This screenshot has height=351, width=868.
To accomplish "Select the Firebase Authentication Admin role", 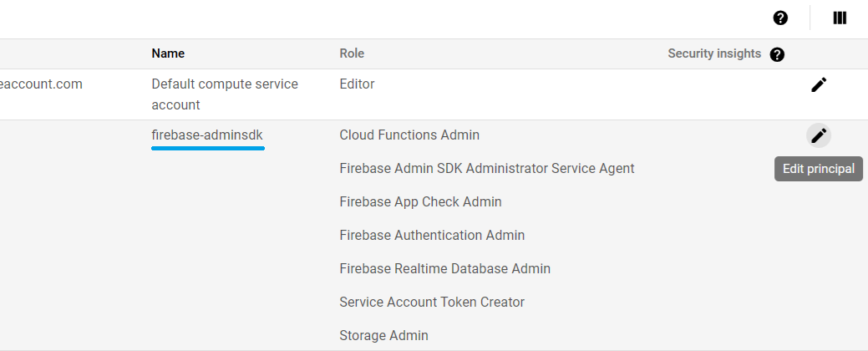I will pos(432,235).
